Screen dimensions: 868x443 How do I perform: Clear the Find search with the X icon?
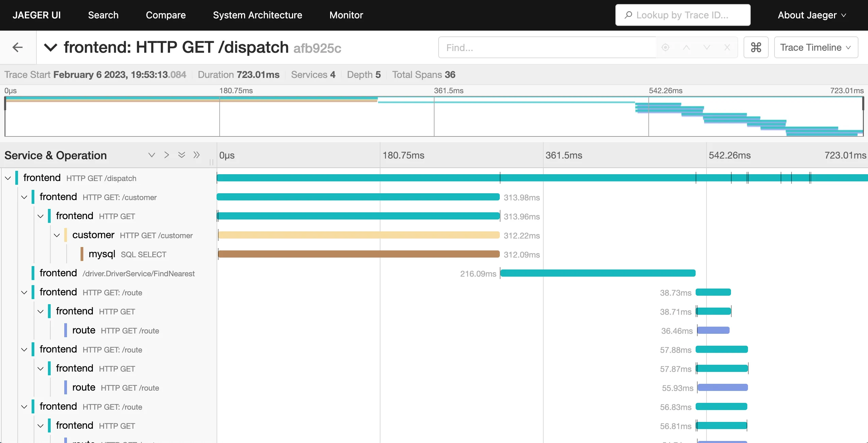click(x=727, y=47)
